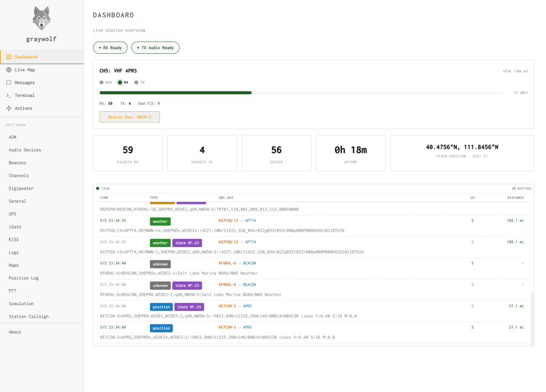Viewport: 546px width, 392px height.
Task: Click the Uptime 0h 18m card
Action: [351, 153]
